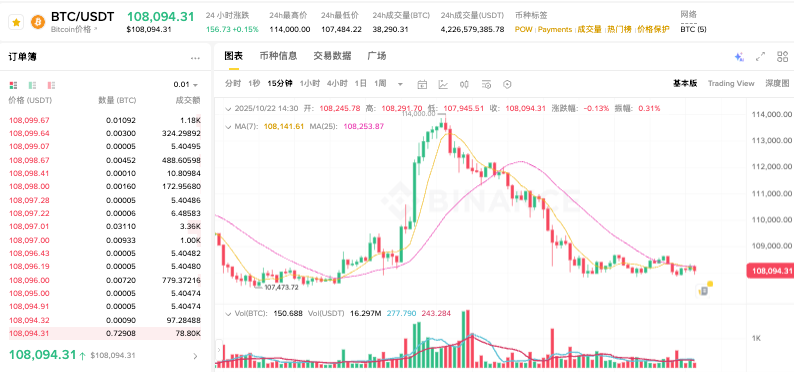Open the drawing line chart tool icon
The width and height of the screenshot is (794, 372).
(443, 84)
